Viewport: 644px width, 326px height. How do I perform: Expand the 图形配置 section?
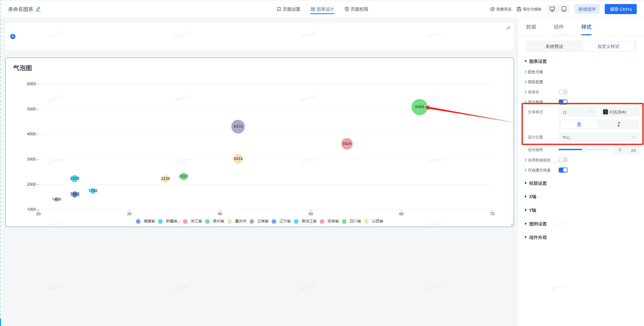click(x=534, y=82)
